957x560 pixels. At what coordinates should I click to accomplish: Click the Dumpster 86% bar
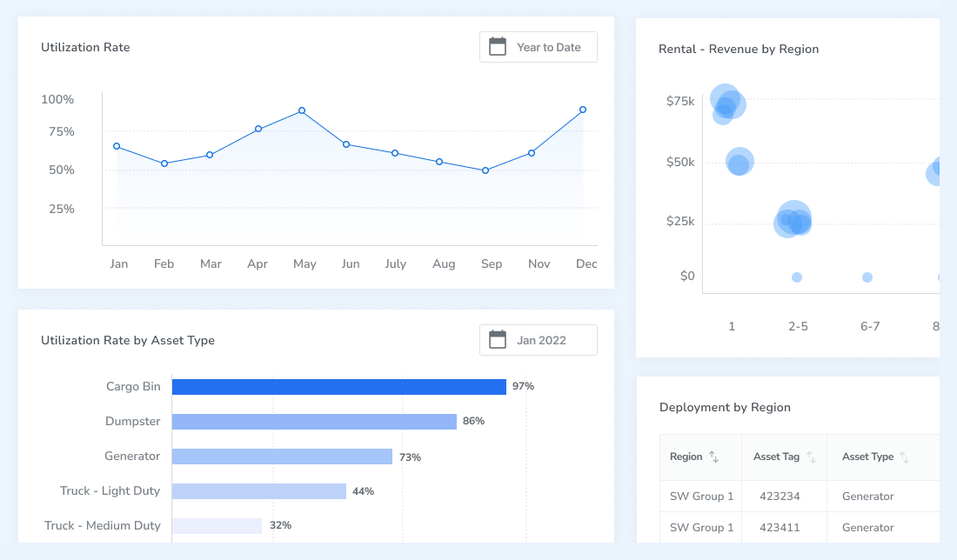314,422
